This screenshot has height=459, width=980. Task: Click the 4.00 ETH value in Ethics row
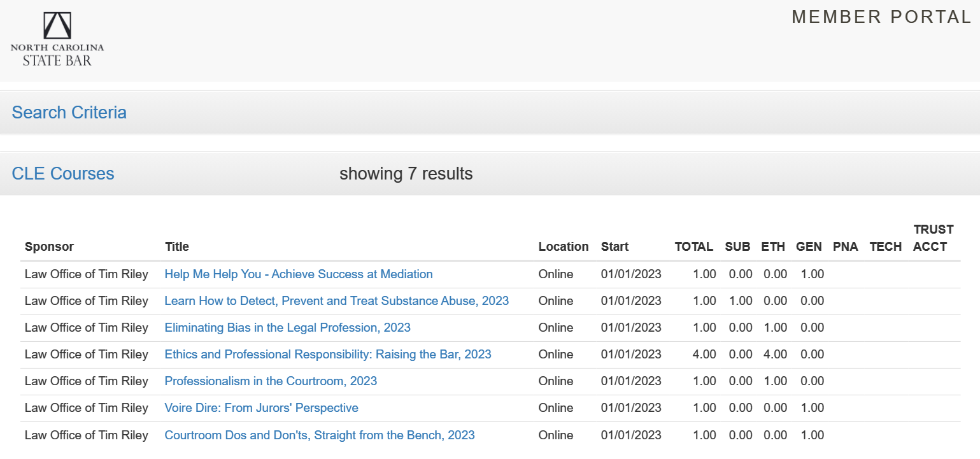pyautogui.click(x=775, y=355)
